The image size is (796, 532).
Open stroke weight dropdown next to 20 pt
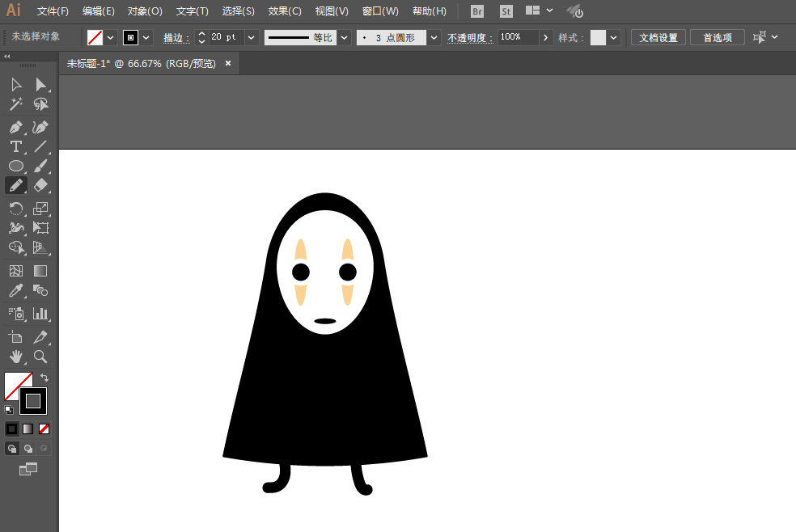[x=252, y=38]
